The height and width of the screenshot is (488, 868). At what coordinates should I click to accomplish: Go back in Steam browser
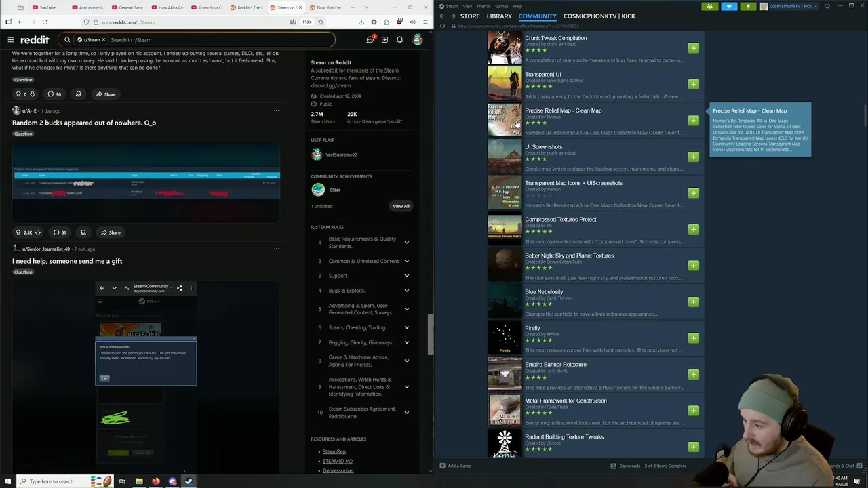pos(442,16)
